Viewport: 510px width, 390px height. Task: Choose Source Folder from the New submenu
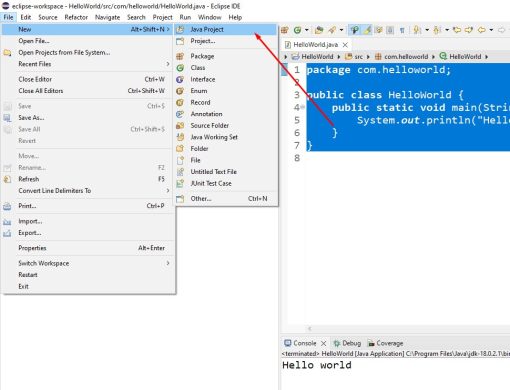click(x=226, y=125)
